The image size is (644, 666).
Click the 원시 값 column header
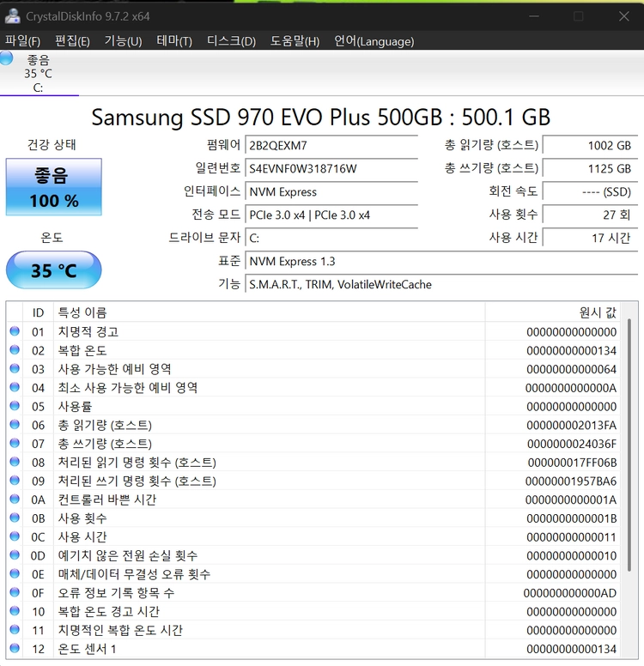click(x=553, y=312)
